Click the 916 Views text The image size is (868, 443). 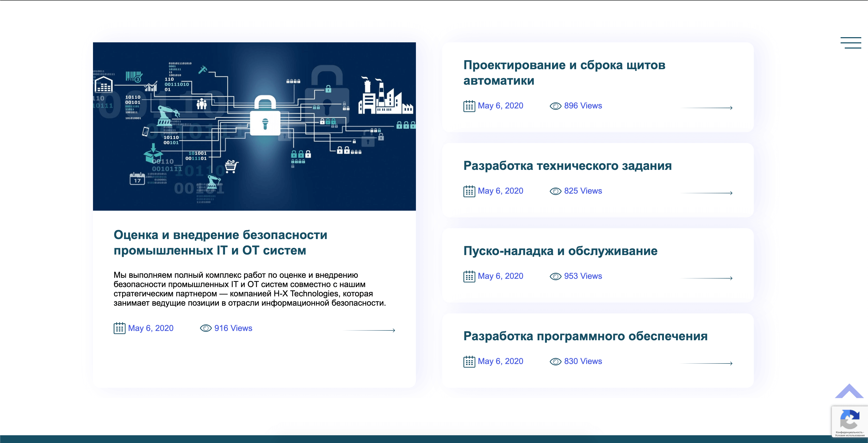(x=233, y=328)
